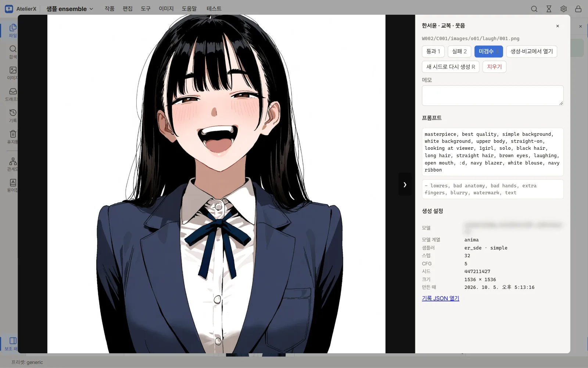Click the AtelierX logo icon
The image size is (588, 368).
9,9
